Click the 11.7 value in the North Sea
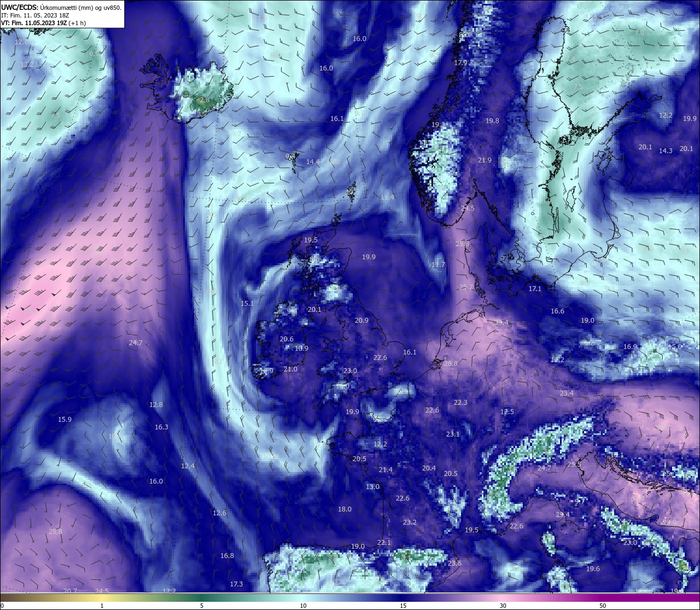 (x=438, y=265)
